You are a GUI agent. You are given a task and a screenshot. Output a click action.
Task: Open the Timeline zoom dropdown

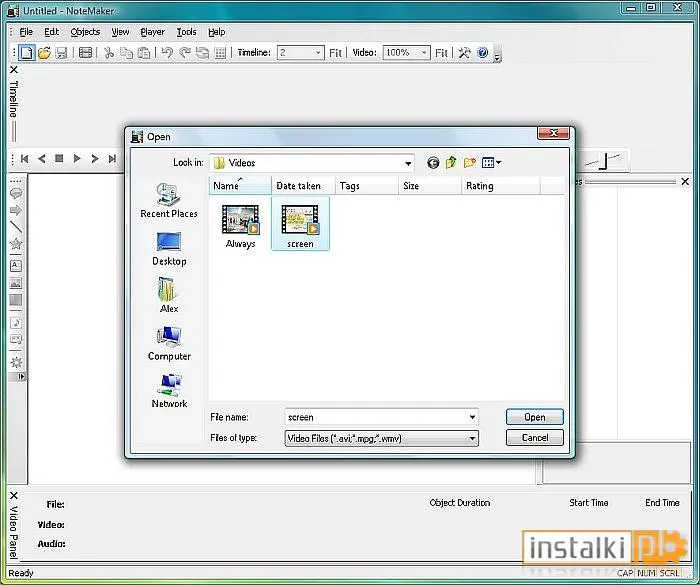[318, 53]
